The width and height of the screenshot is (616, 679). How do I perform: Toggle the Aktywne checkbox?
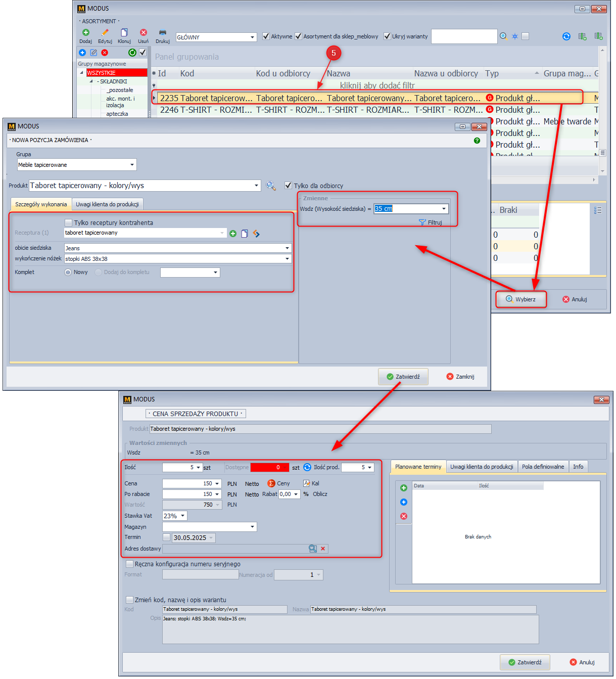(266, 36)
